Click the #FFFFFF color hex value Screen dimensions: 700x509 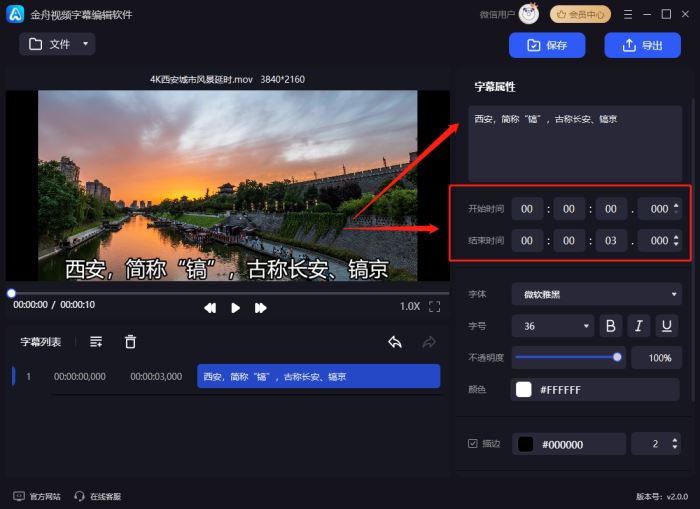pos(561,390)
